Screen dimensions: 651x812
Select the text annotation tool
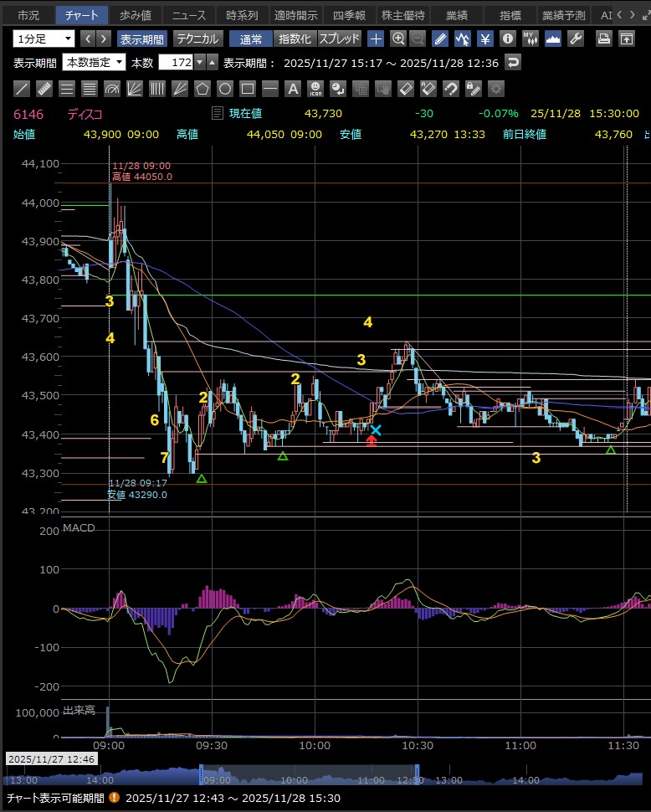coord(293,88)
